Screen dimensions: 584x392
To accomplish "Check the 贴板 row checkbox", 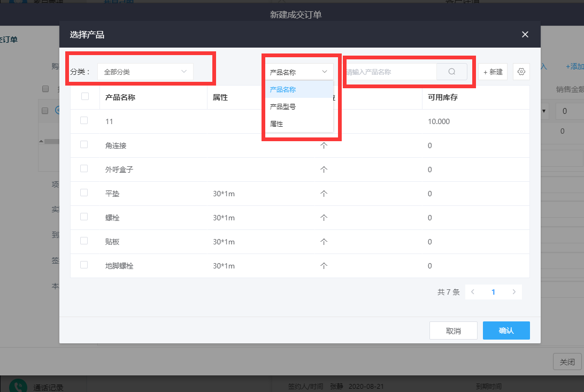I will click(84, 241).
